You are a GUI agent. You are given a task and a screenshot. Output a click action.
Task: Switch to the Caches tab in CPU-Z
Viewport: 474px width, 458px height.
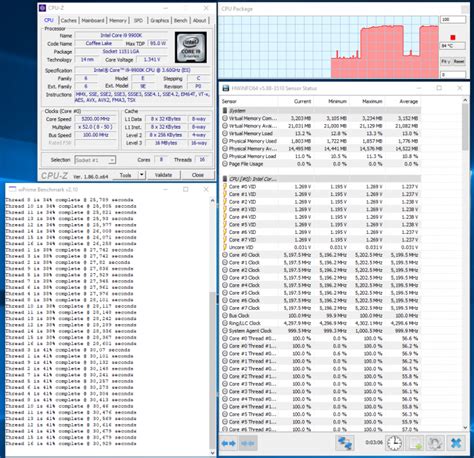click(69, 20)
